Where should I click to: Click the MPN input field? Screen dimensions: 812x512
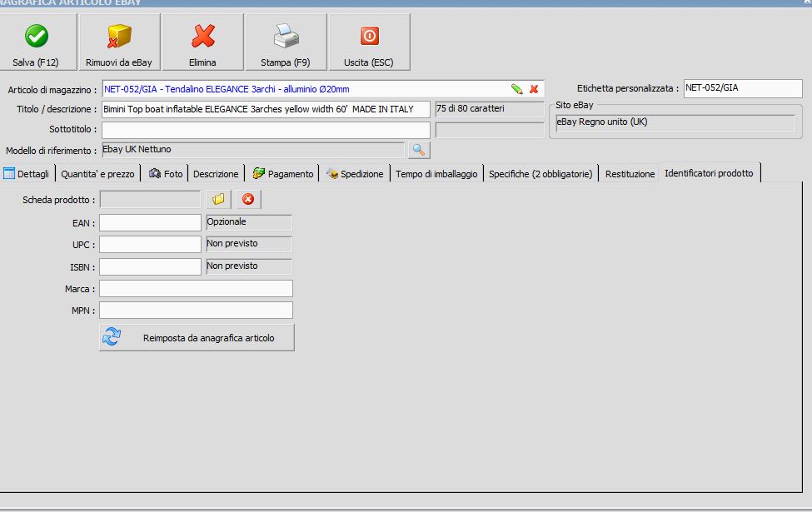196,310
